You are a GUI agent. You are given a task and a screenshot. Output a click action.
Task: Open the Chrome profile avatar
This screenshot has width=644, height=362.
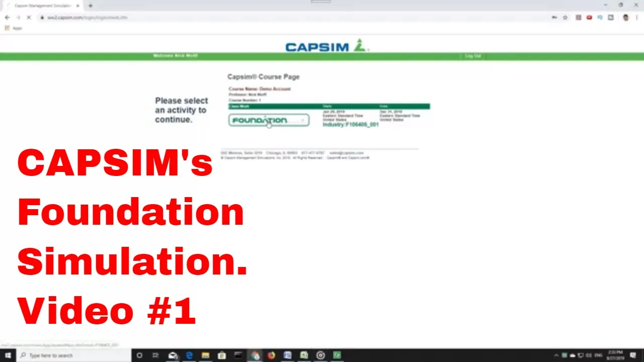(x=625, y=17)
